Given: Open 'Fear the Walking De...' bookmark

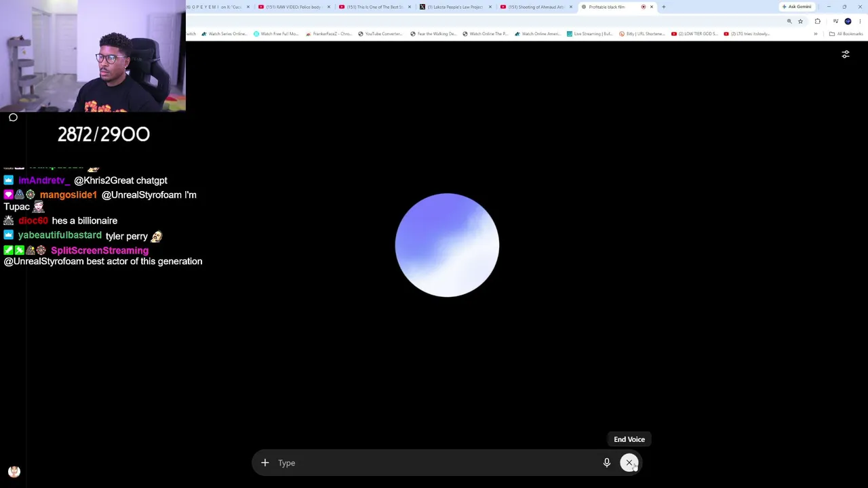Looking at the screenshot, I should click(433, 34).
